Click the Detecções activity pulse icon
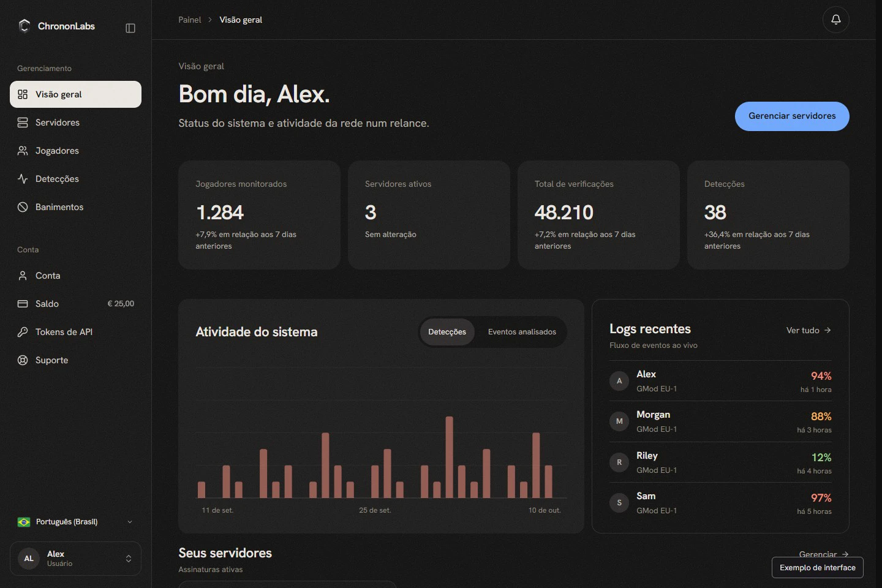Image resolution: width=882 pixels, height=588 pixels. tap(23, 179)
